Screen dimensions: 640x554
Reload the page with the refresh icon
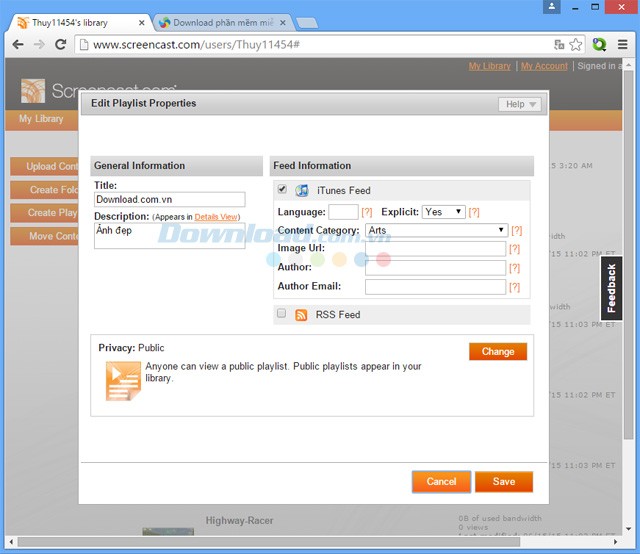[x=61, y=44]
